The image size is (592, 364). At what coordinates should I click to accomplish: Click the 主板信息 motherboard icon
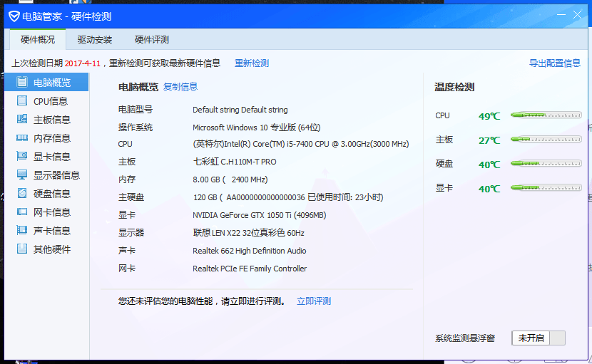point(22,119)
